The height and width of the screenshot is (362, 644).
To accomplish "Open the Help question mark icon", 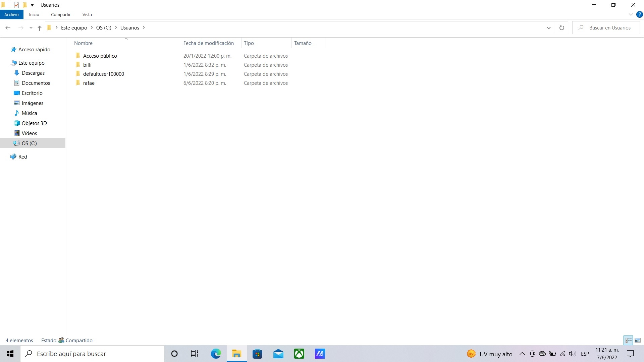I will point(639,15).
